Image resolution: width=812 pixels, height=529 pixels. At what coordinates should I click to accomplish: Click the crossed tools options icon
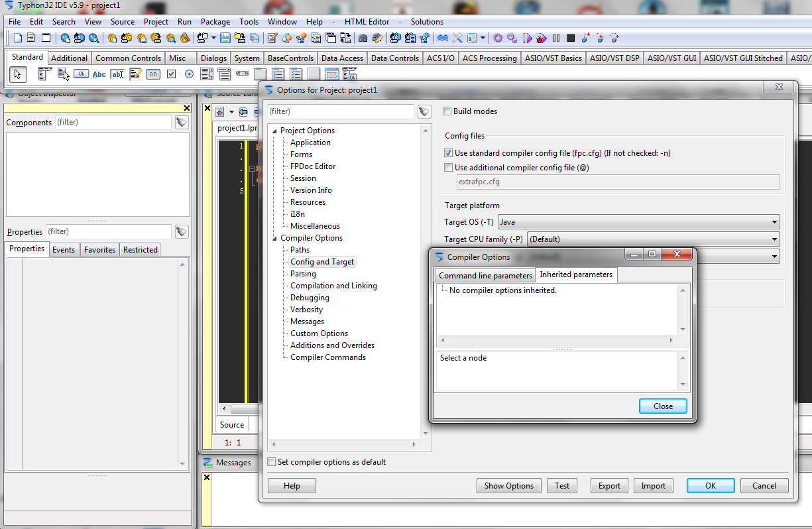tap(457, 38)
